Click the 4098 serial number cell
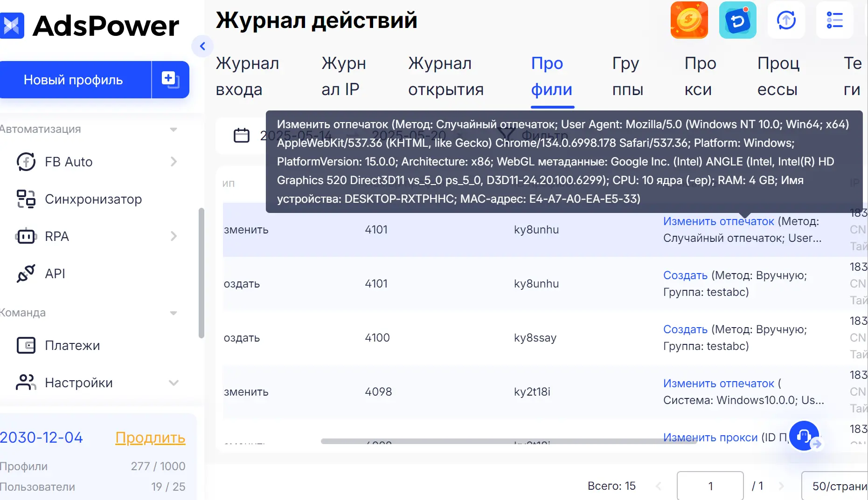 (378, 392)
